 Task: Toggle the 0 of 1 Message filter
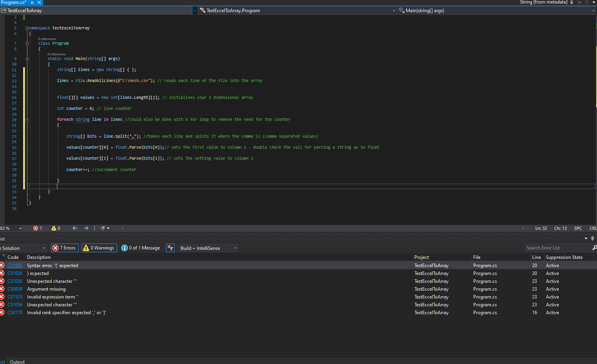click(141, 248)
